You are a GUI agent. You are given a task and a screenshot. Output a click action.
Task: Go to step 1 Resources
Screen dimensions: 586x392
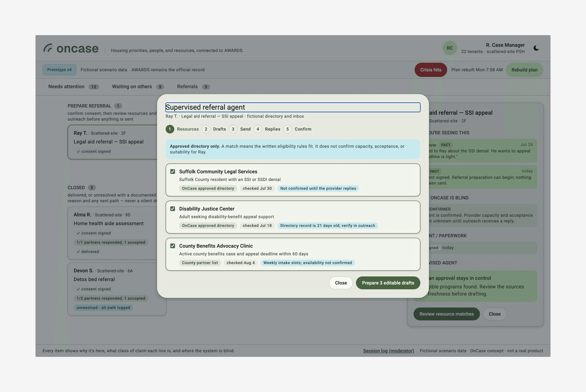(x=182, y=129)
